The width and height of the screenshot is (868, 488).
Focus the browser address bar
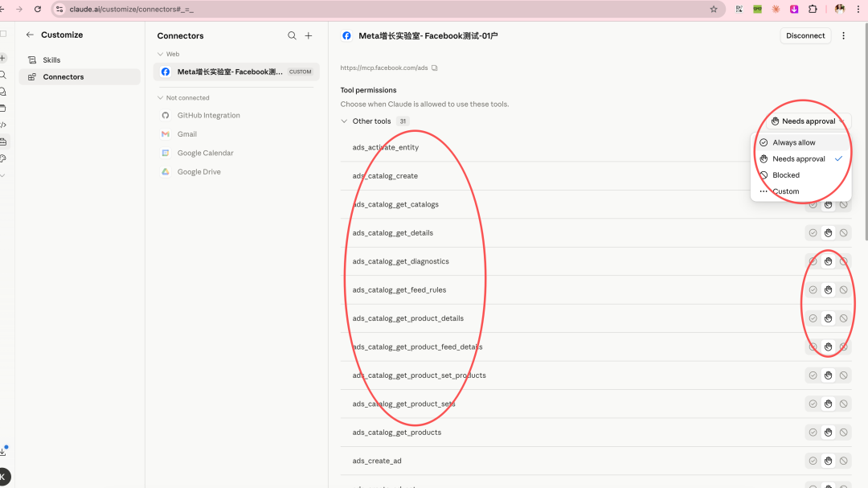387,9
